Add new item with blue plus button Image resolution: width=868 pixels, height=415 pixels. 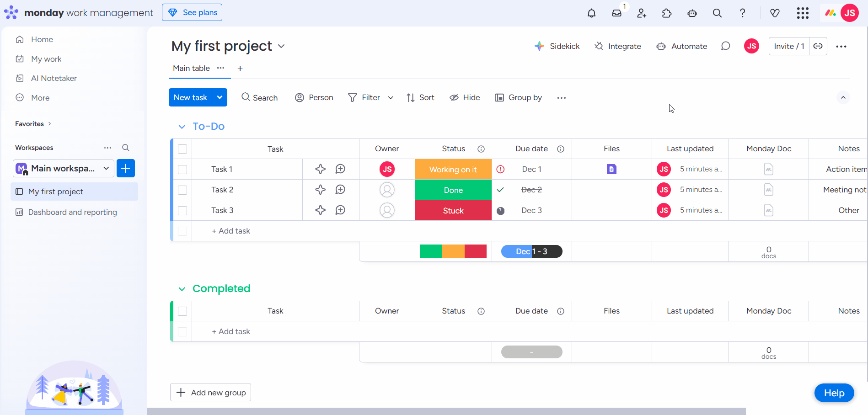click(126, 168)
